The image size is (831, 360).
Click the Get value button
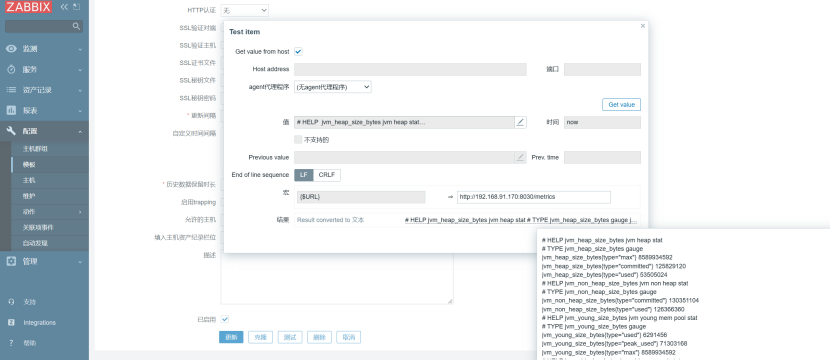pyautogui.click(x=621, y=104)
